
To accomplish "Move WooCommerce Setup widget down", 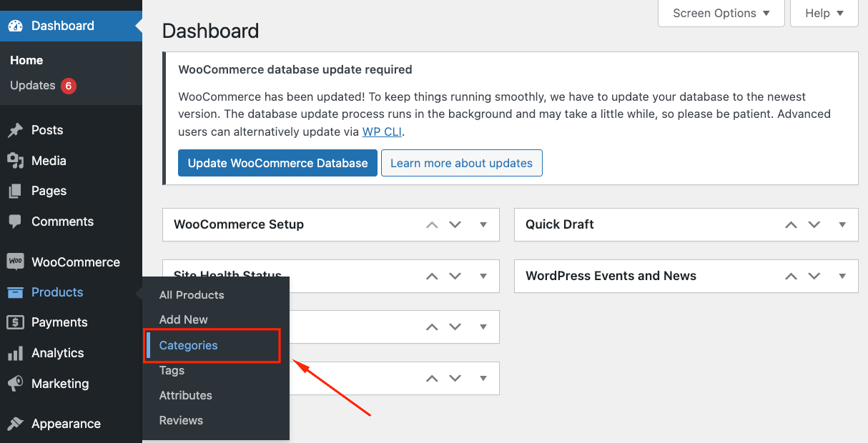I will [455, 224].
